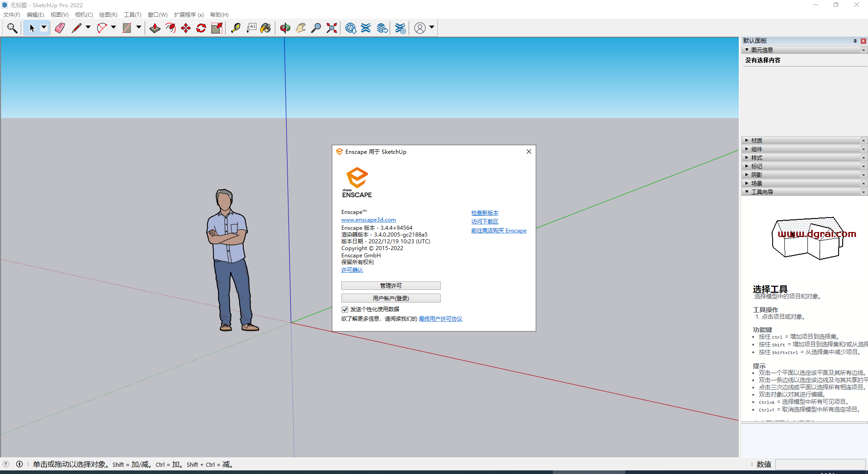The width and height of the screenshot is (868, 474).
Task: Click the 管理许可 button
Action: pos(391,285)
